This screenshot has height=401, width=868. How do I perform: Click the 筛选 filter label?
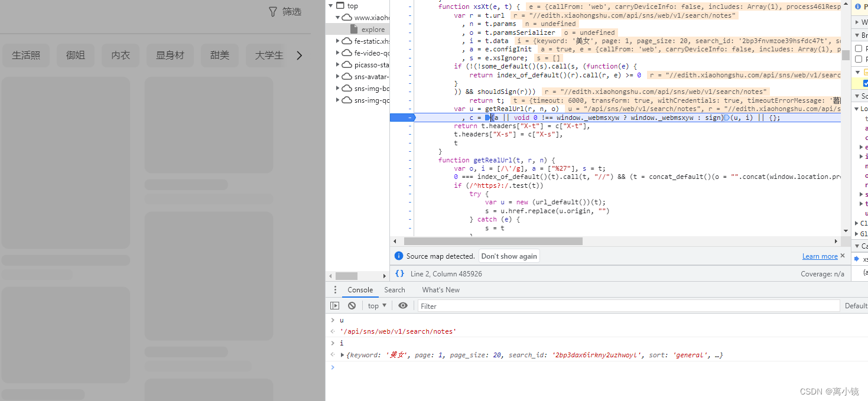(292, 11)
